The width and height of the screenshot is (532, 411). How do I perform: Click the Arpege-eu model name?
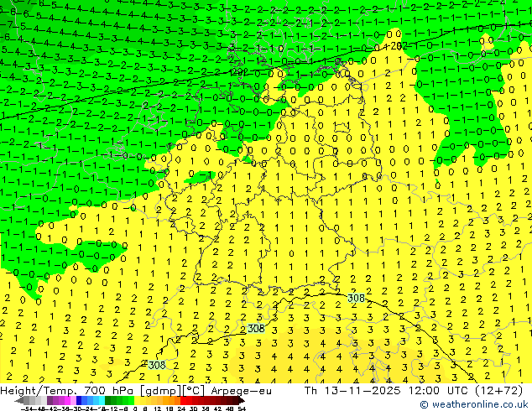(x=241, y=391)
